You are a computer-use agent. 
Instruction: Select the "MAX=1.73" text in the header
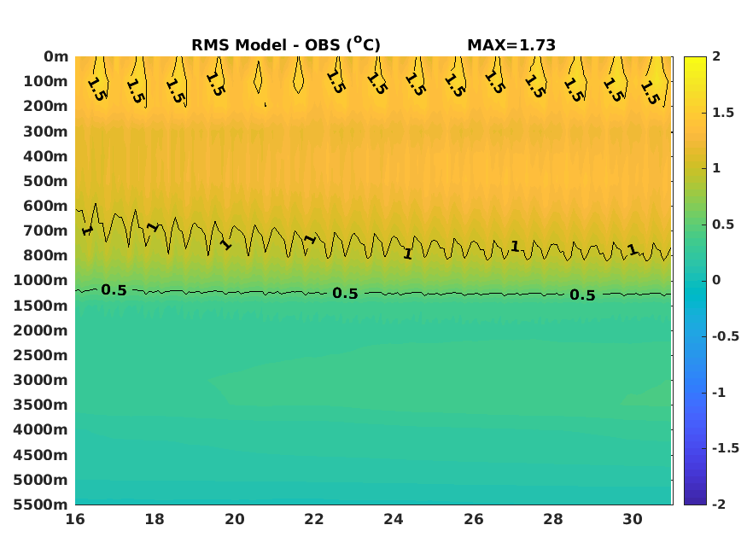(511, 44)
